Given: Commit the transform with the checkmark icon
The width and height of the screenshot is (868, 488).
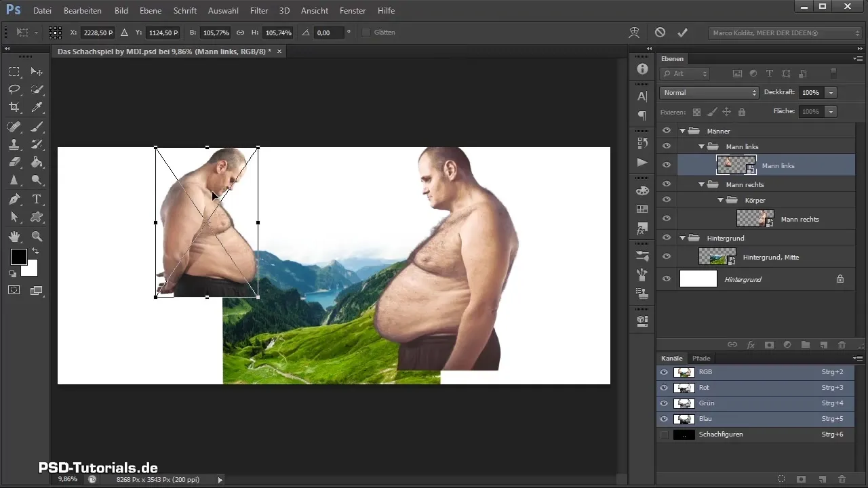Looking at the screenshot, I should point(682,33).
